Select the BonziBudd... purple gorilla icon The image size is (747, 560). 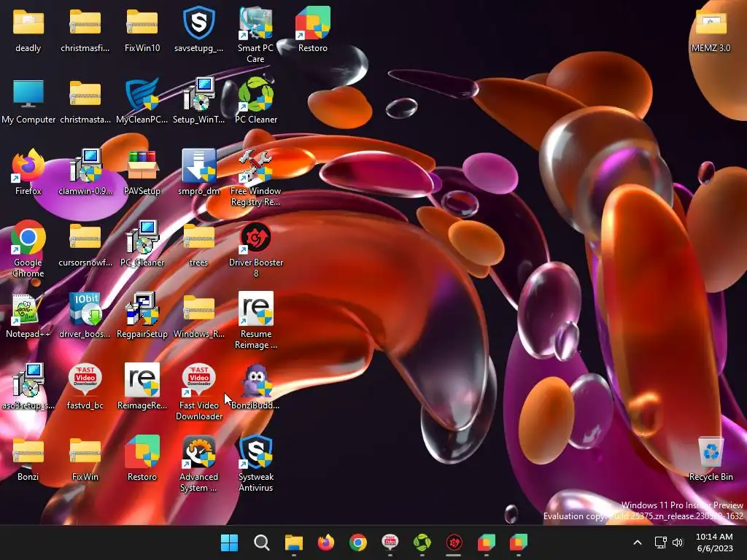256,380
